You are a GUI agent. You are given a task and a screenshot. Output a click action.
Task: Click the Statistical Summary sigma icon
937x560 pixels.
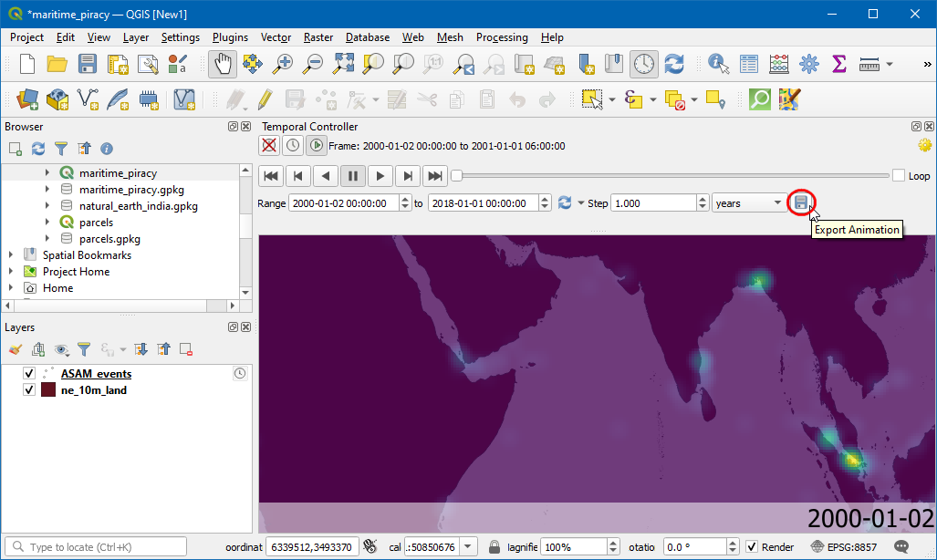[x=839, y=64]
